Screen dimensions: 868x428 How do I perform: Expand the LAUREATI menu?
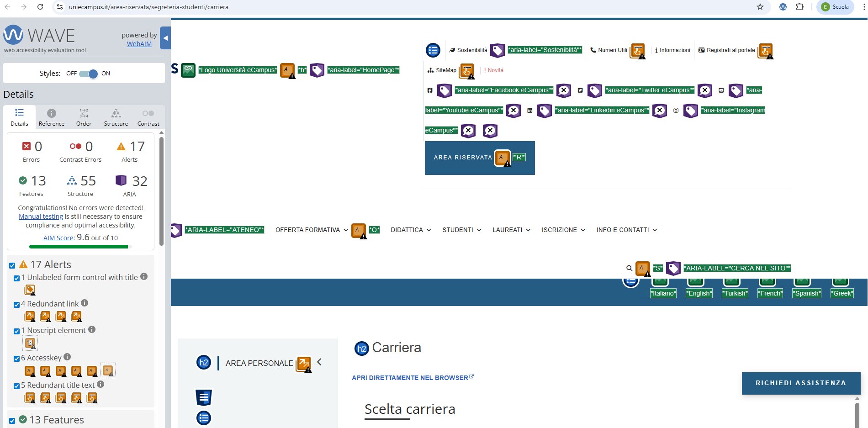[511, 230]
